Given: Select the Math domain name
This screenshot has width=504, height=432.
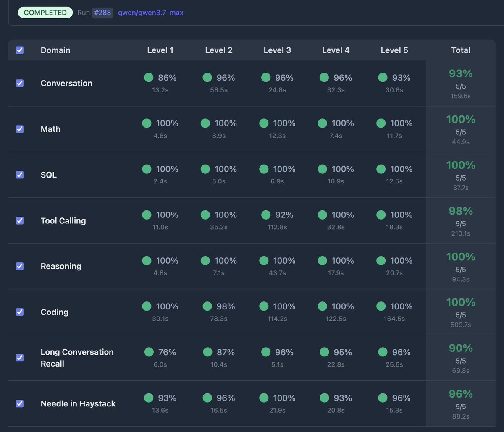Looking at the screenshot, I should (50, 129).
